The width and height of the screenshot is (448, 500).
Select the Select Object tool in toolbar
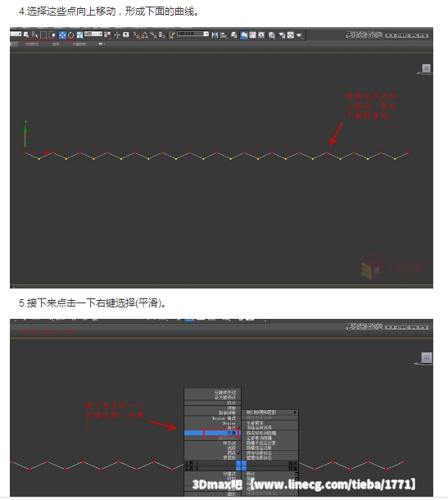pos(26,34)
